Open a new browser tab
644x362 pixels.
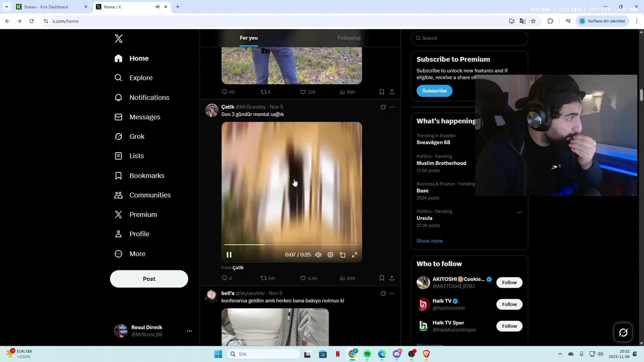pyautogui.click(x=178, y=7)
